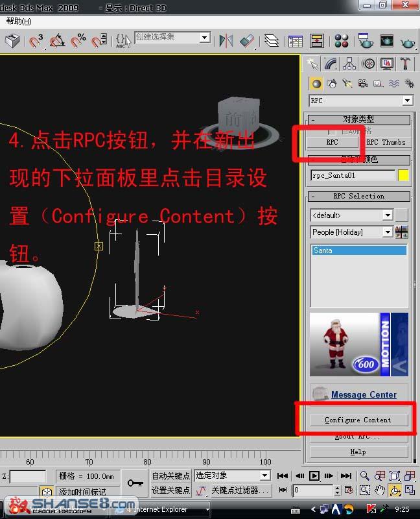420x519 pixels.
Task: Select the Helpers category icon
Action: click(x=379, y=84)
